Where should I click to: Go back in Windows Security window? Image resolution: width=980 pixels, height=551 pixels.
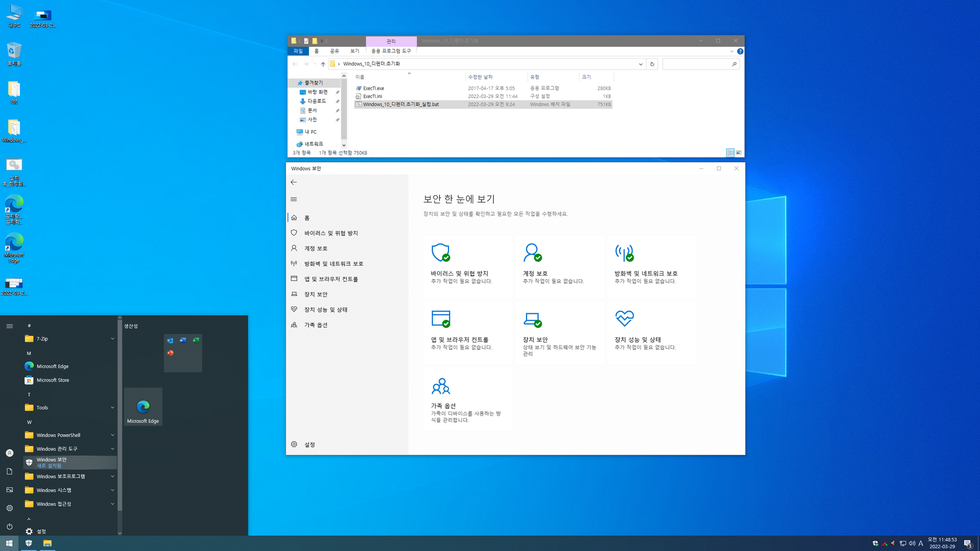pyautogui.click(x=294, y=182)
